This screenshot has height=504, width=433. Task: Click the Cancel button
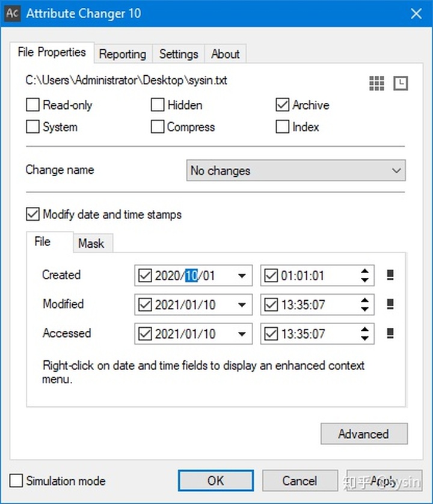pyautogui.click(x=299, y=481)
